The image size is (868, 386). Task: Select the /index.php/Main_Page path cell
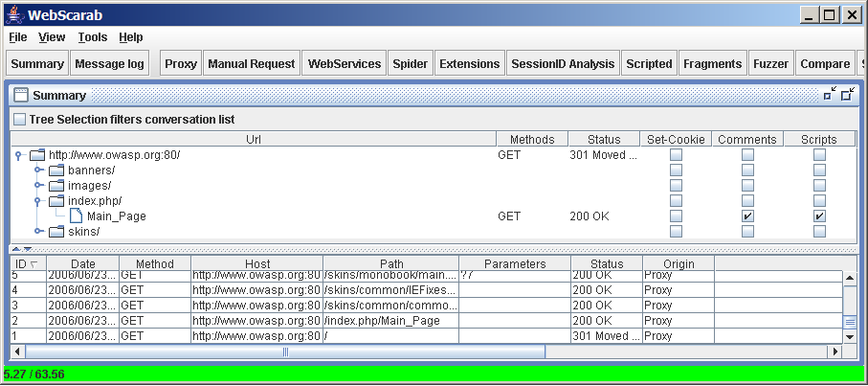[x=391, y=321]
